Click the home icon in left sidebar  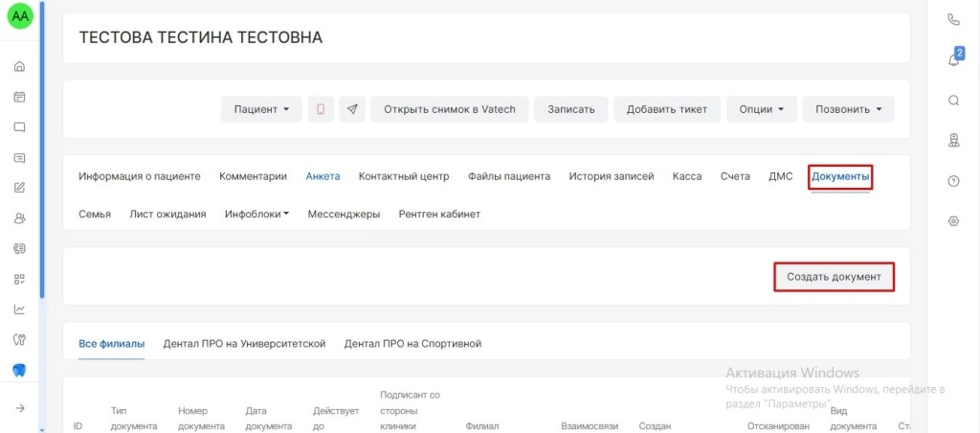[x=19, y=66]
